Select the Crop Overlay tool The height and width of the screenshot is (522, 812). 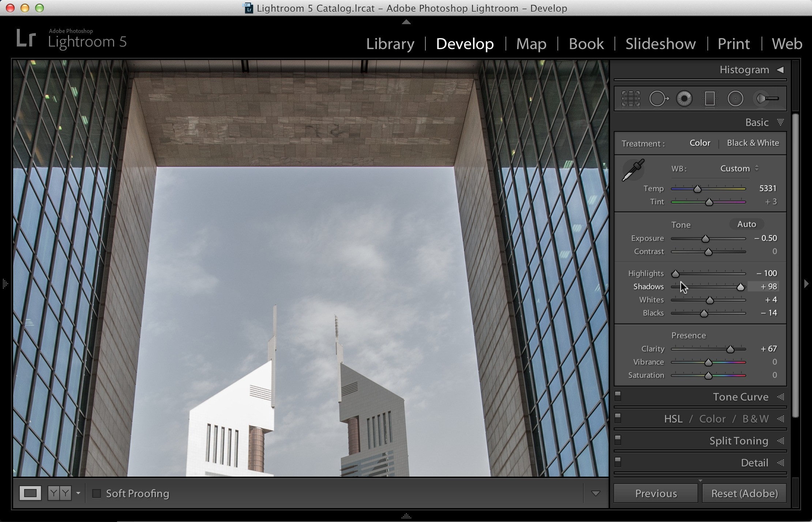631,98
